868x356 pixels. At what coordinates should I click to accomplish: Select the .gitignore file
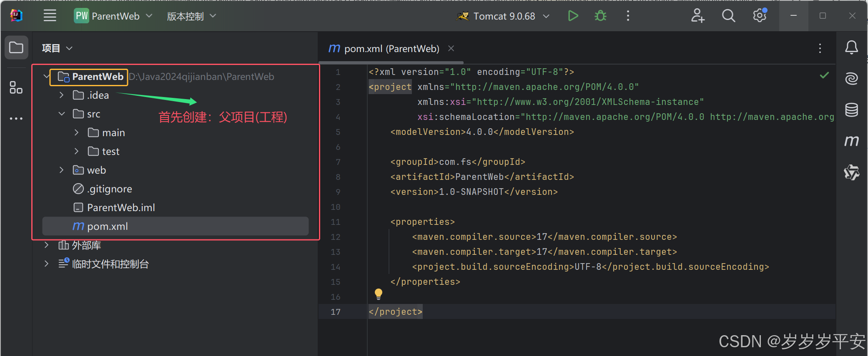175,189
